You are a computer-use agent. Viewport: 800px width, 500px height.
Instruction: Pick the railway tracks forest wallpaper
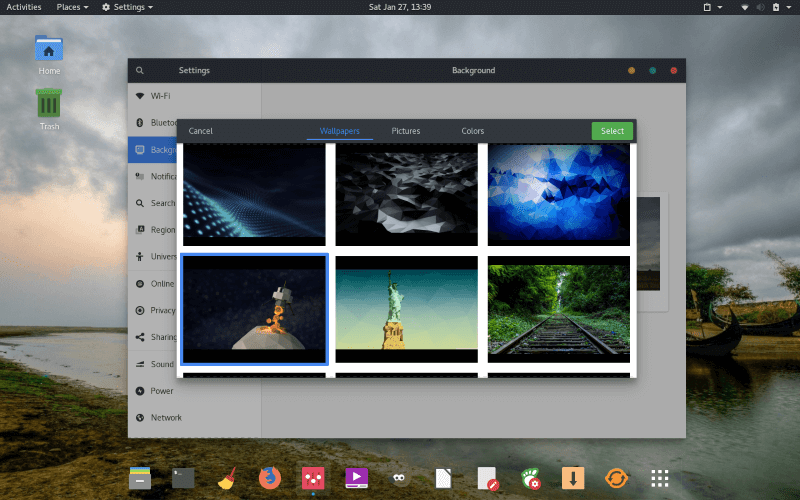pyautogui.click(x=559, y=309)
